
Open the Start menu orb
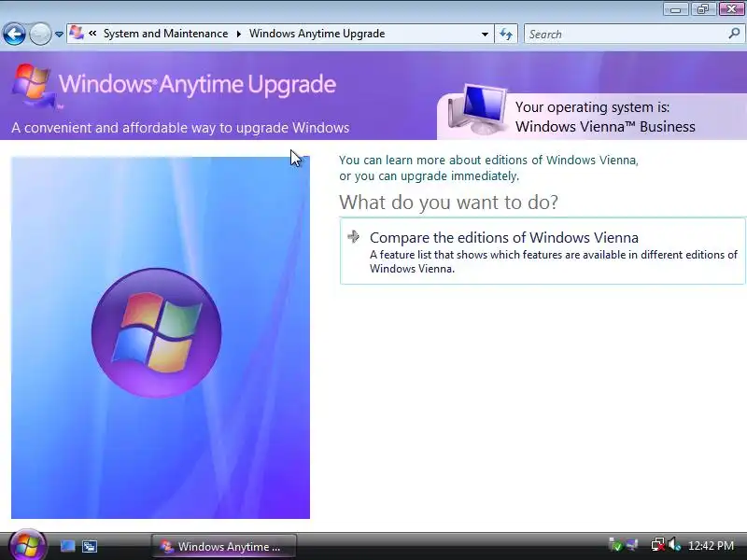[x=27, y=545]
